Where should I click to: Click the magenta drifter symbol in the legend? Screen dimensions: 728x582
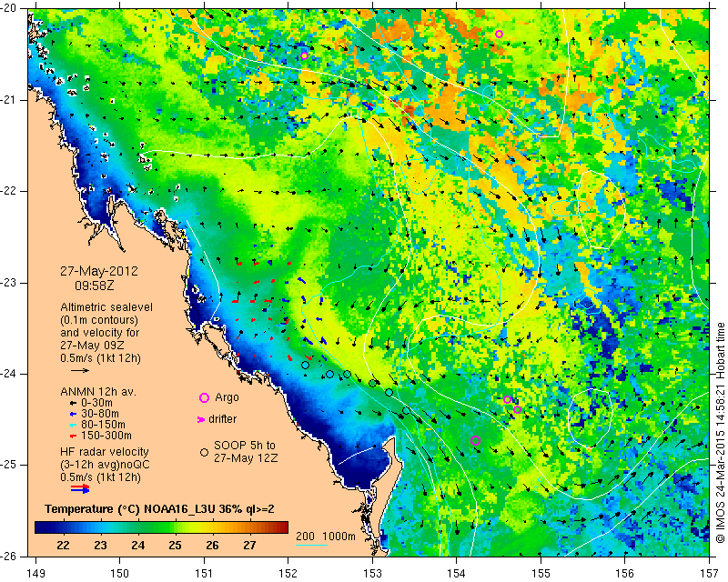point(201,419)
